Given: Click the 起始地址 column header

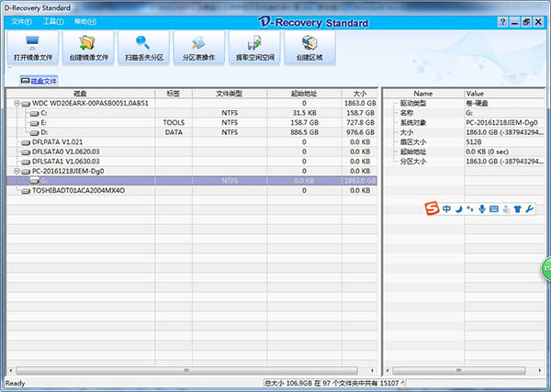Looking at the screenshot, I should point(304,94).
